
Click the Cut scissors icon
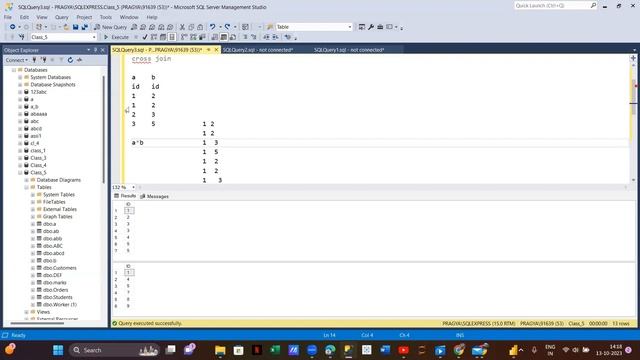coord(182,27)
